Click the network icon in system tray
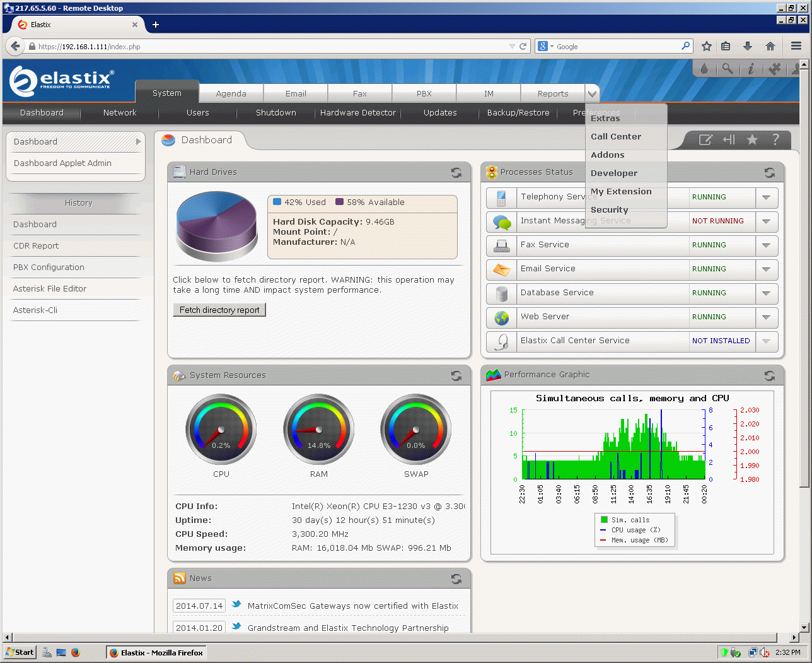This screenshot has height=663, width=812. tap(752, 652)
